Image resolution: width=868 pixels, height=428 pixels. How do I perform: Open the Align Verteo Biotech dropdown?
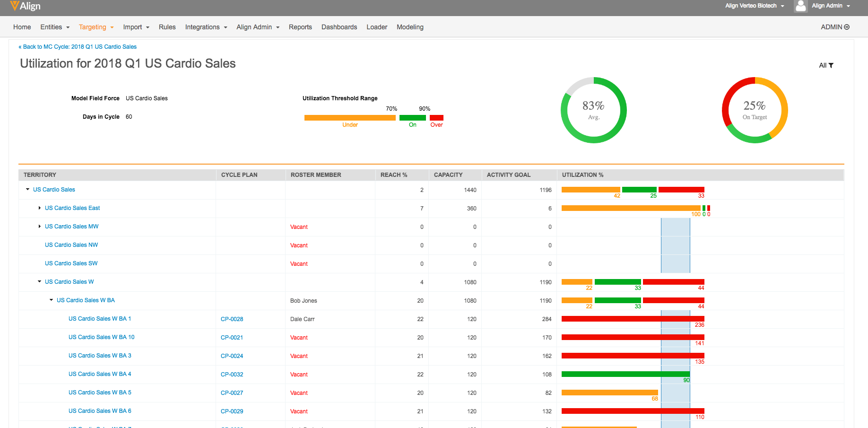(x=755, y=6)
